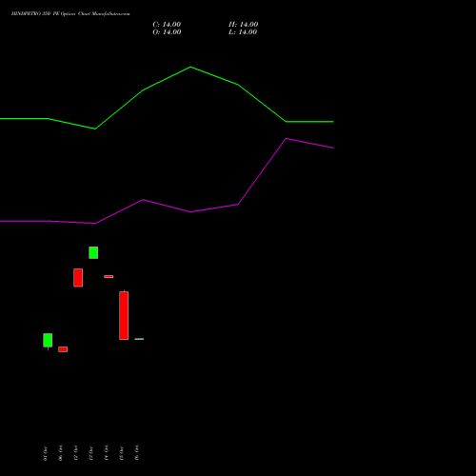The height and width of the screenshot is (476, 476).
Task: Click the high price H: 14.00 label
Action: click(243, 25)
